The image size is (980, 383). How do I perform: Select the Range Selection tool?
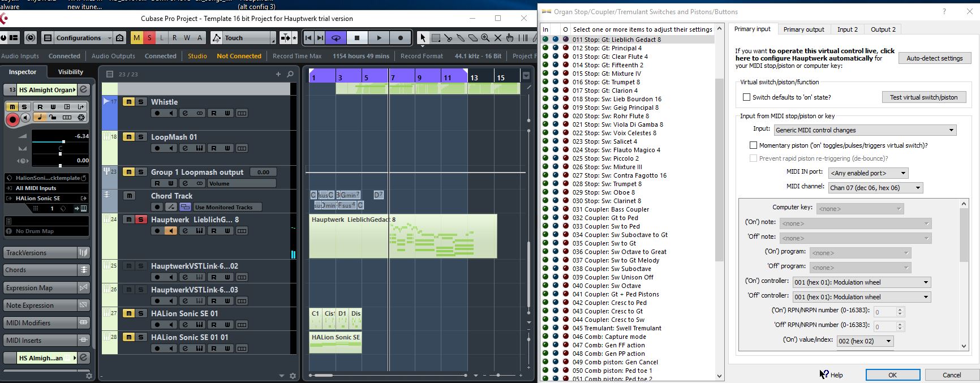click(436, 38)
